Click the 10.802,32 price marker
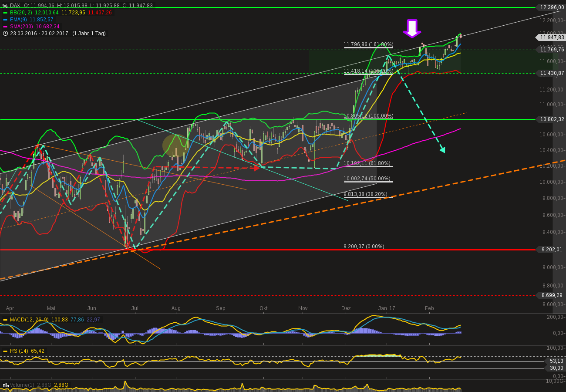This screenshot has height=392, width=566. (x=551, y=119)
